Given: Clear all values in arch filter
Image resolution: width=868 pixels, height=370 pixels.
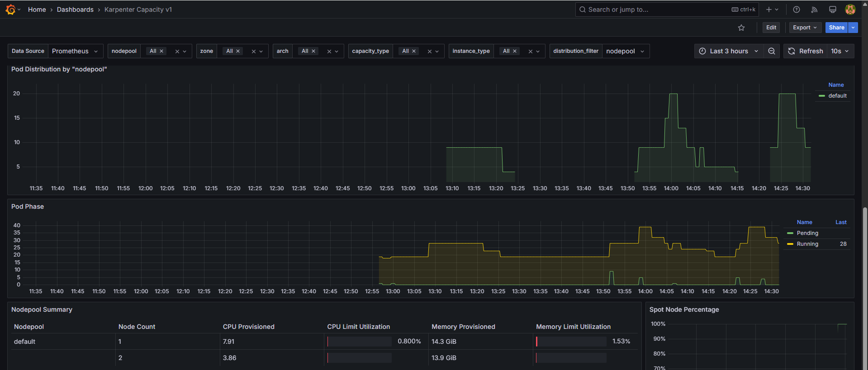Looking at the screenshot, I should [x=329, y=52].
